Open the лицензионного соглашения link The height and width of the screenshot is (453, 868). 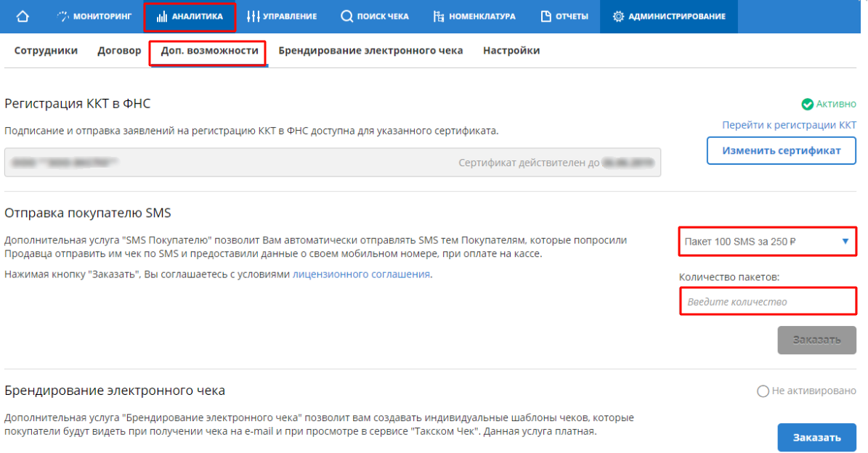click(361, 274)
